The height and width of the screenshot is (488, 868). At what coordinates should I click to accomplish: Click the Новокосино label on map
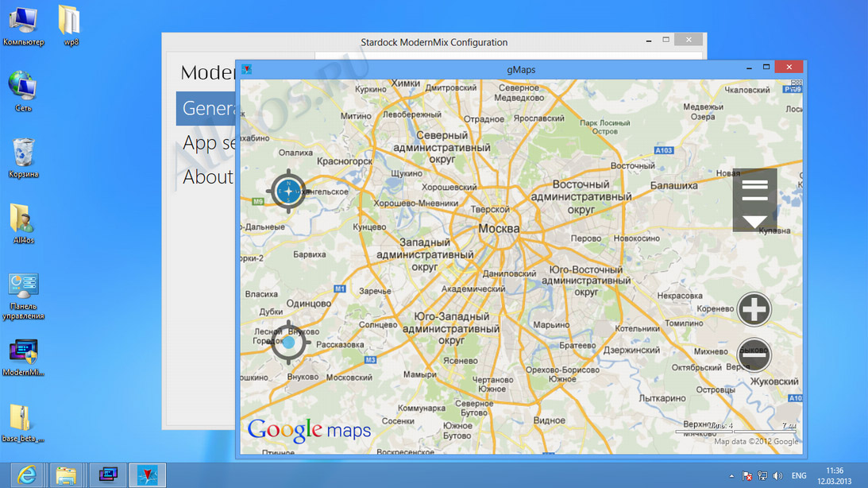pyautogui.click(x=637, y=238)
